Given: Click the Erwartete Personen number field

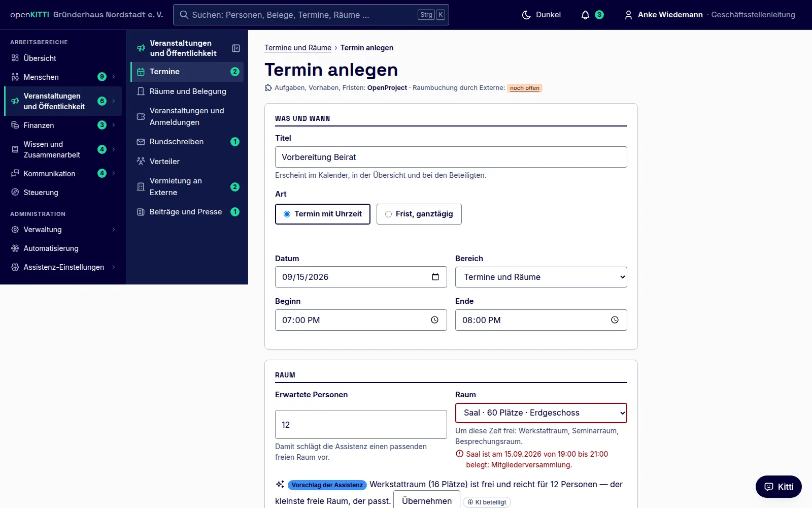Looking at the screenshot, I should [x=361, y=425].
